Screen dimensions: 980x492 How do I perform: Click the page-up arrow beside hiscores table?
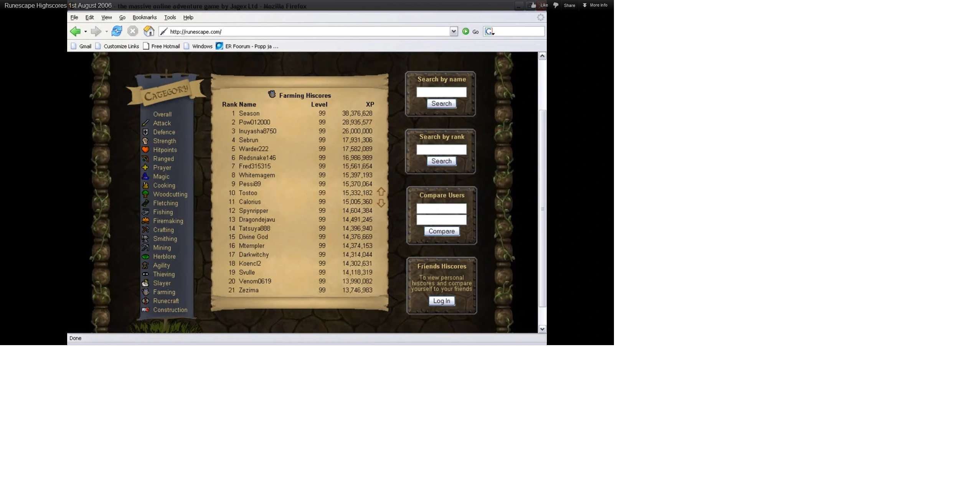(x=381, y=191)
